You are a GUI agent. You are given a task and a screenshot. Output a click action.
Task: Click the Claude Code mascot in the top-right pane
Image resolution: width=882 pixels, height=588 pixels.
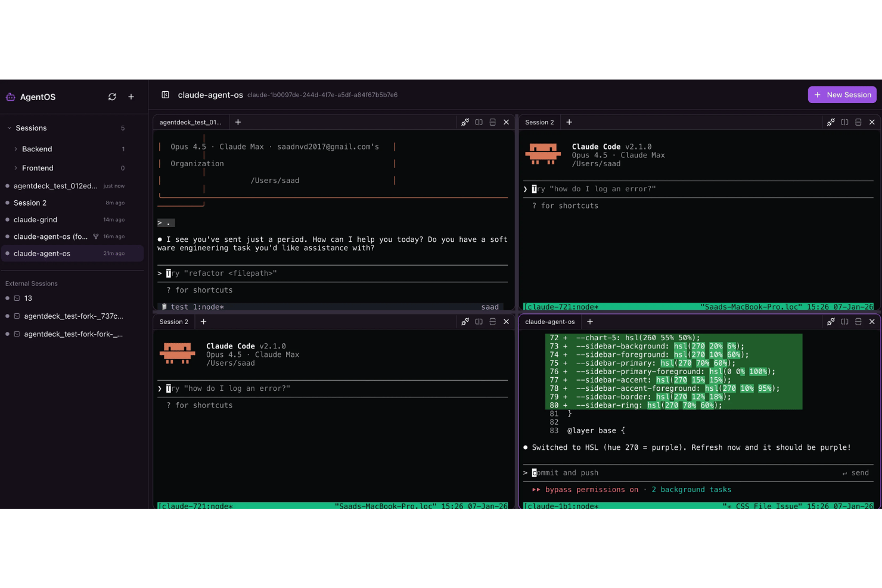543,154
